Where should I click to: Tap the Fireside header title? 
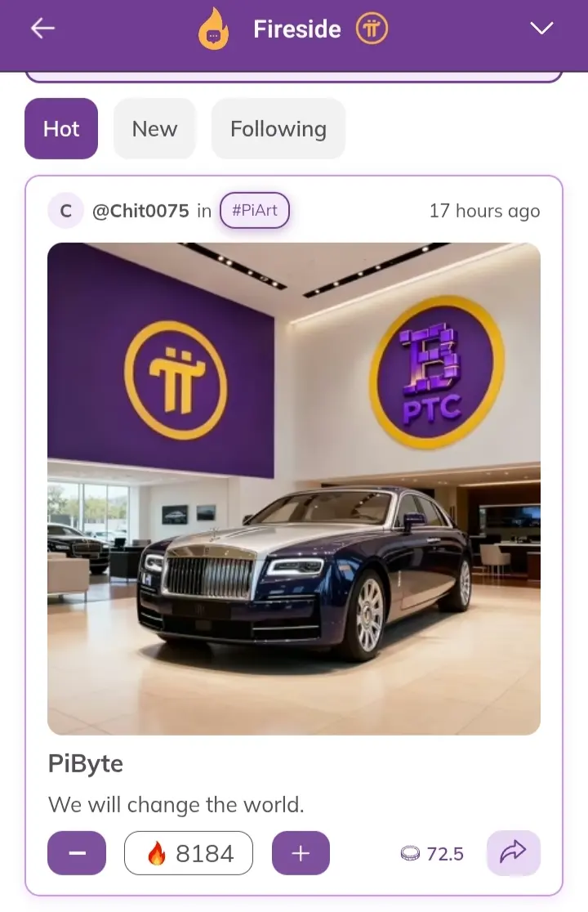point(297,29)
